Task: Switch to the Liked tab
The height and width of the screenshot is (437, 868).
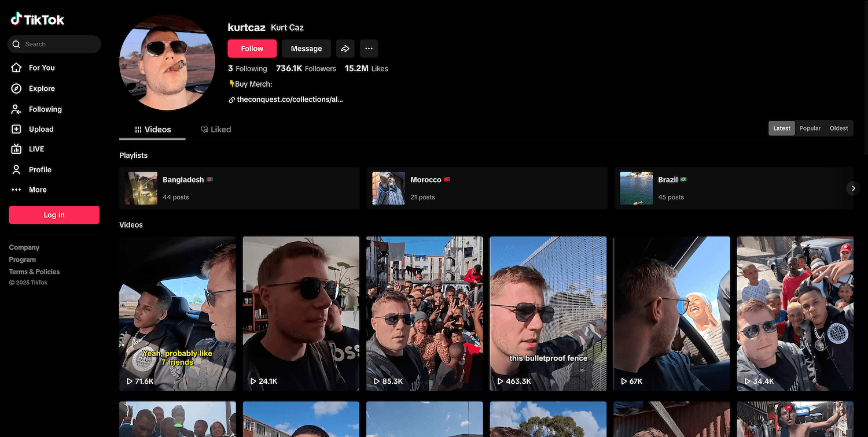Action: coord(215,129)
